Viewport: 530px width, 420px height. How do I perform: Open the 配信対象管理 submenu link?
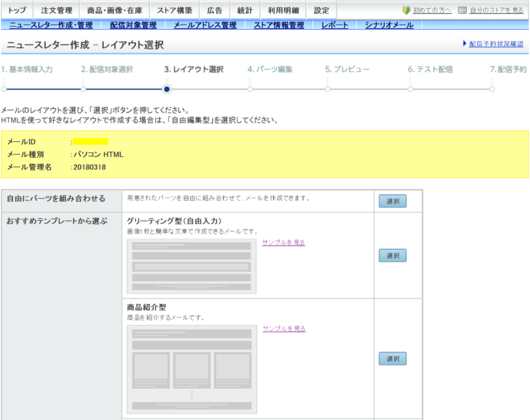pyautogui.click(x=133, y=25)
